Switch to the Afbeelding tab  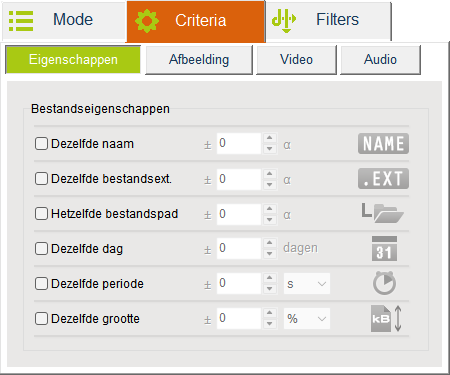[x=199, y=60]
